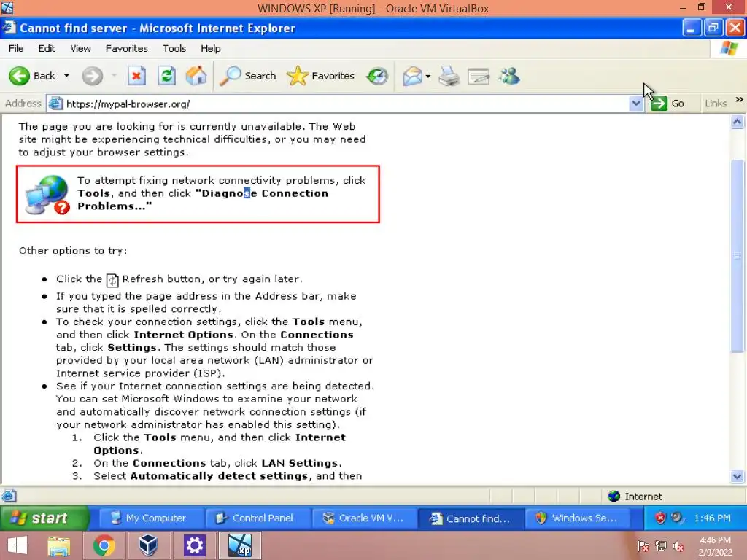The height and width of the screenshot is (560, 747).
Task: Click the red X Stop button
Action: click(x=136, y=76)
